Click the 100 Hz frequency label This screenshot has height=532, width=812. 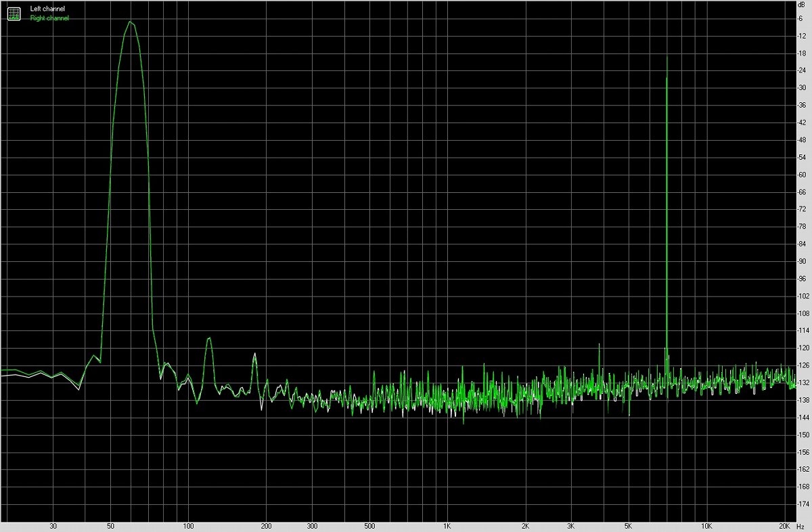point(188,526)
